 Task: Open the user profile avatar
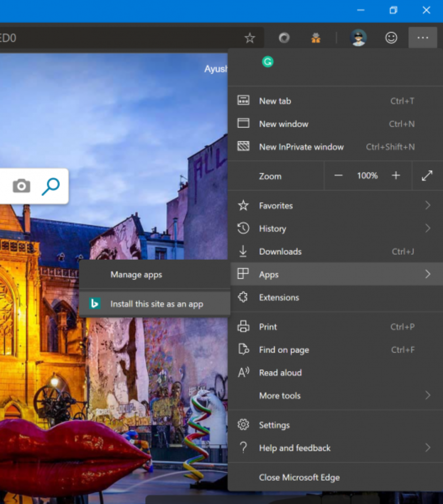click(358, 38)
